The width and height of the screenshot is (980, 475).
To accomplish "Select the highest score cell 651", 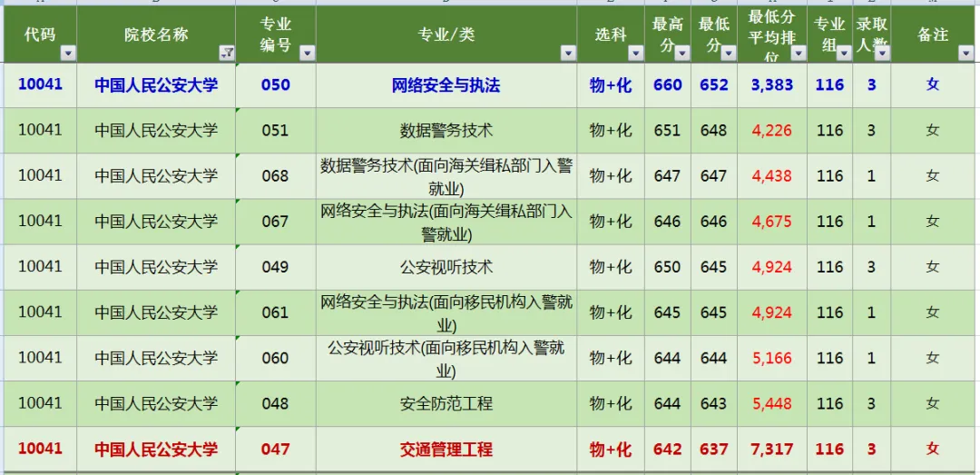I will 667,130.
